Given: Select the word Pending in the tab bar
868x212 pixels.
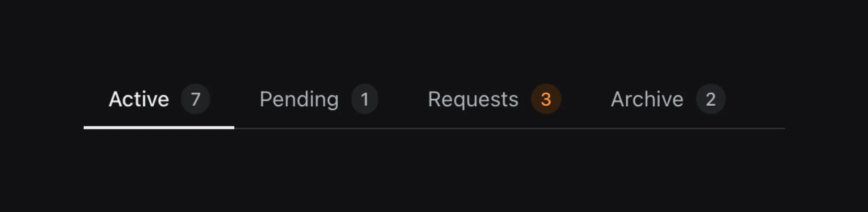Looking at the screenshot, I should pos(299,100).
